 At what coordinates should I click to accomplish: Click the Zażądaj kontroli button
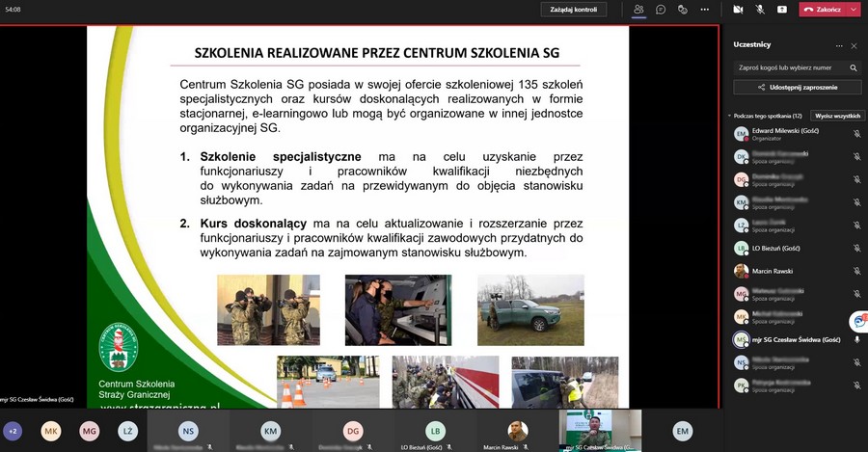click(x=573, y=10)
